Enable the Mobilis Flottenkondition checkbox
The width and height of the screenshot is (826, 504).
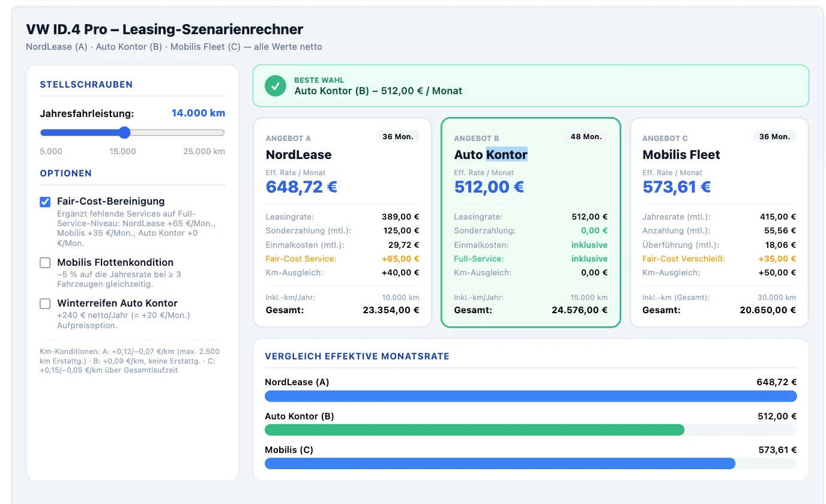45,263
